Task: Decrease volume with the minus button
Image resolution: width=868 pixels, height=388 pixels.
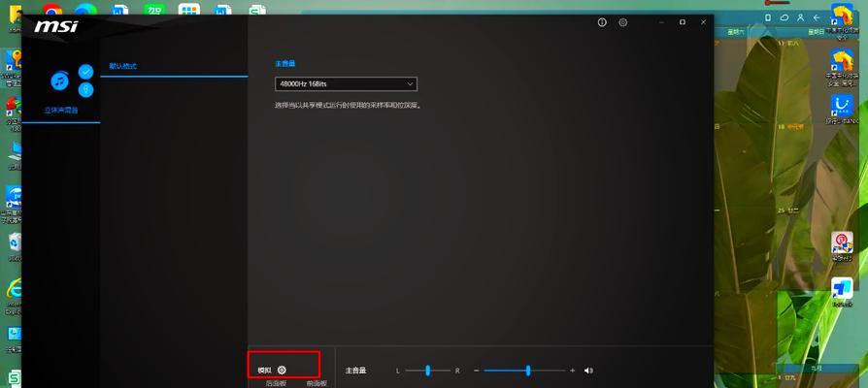Action: click(476, 371)
